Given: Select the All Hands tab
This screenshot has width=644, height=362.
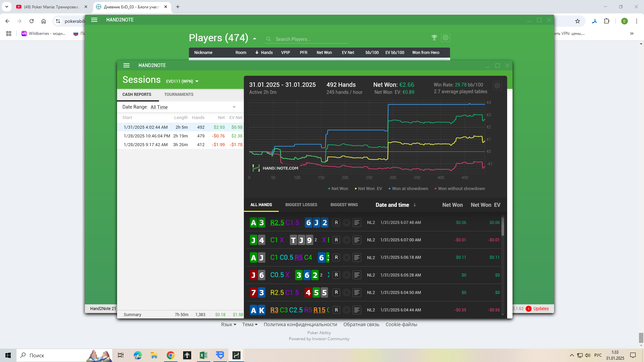Looking at the screenshot, I should tap(261, 205).
